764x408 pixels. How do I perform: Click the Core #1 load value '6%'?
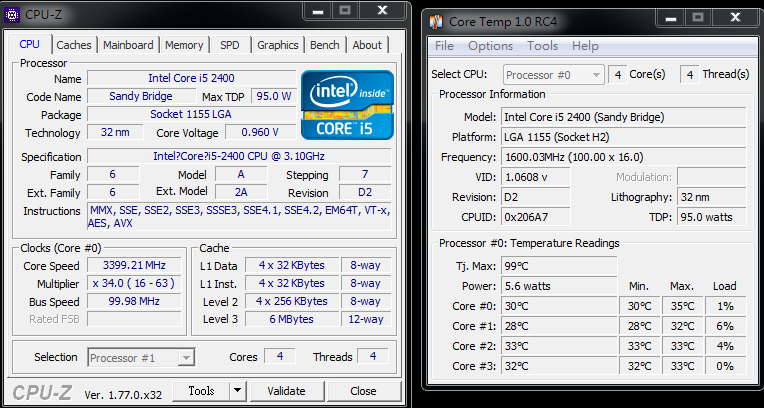click(x=725, y=327)
